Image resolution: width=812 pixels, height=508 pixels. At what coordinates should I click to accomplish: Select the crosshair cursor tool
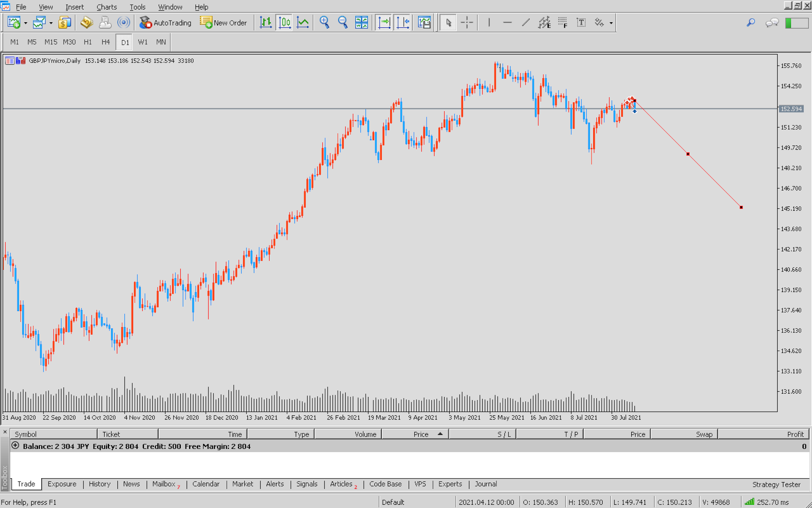(467, 23)
